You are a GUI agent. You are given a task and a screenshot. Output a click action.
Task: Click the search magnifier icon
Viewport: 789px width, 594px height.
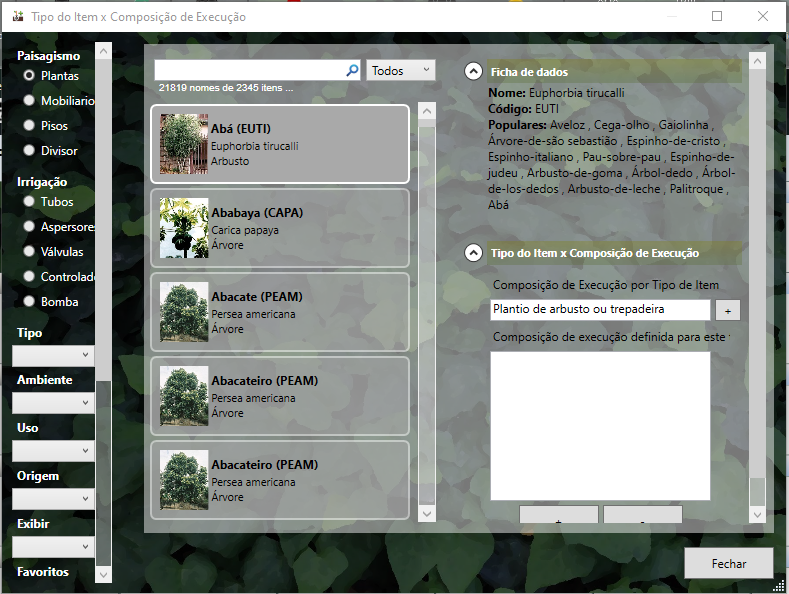352,71
